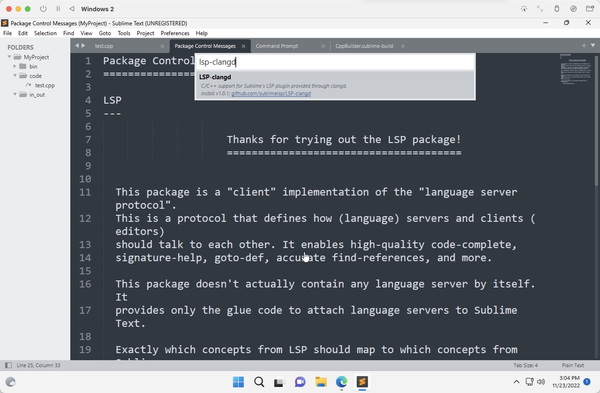
Task: Open the Preferences menu
Action: click(175, 33)
